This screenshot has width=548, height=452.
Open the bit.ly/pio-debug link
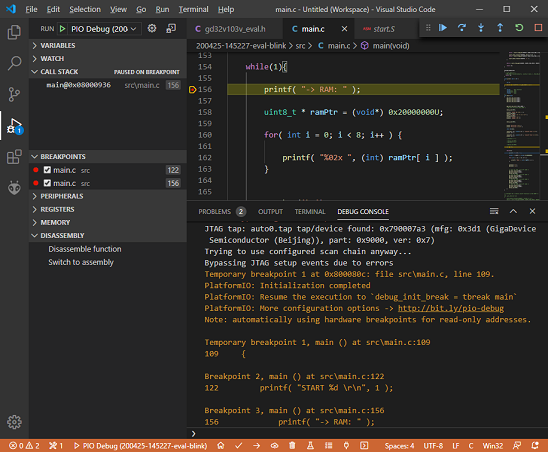(x=451, y=308)
